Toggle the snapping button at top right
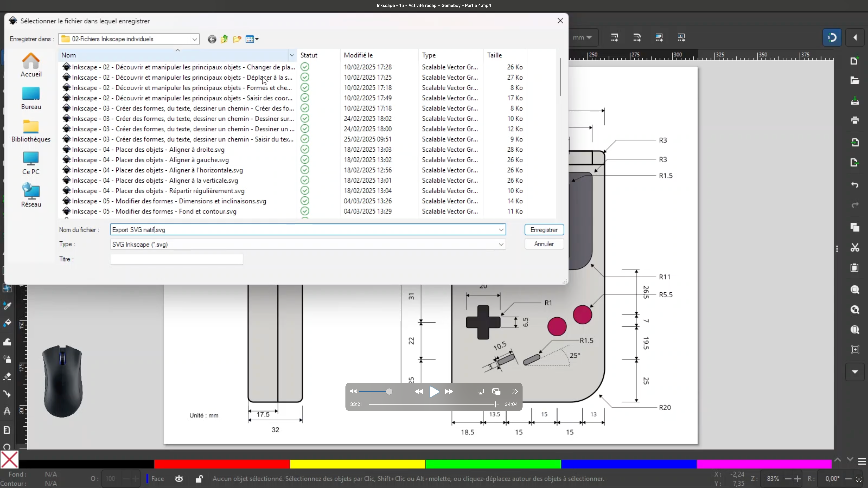 832,37
